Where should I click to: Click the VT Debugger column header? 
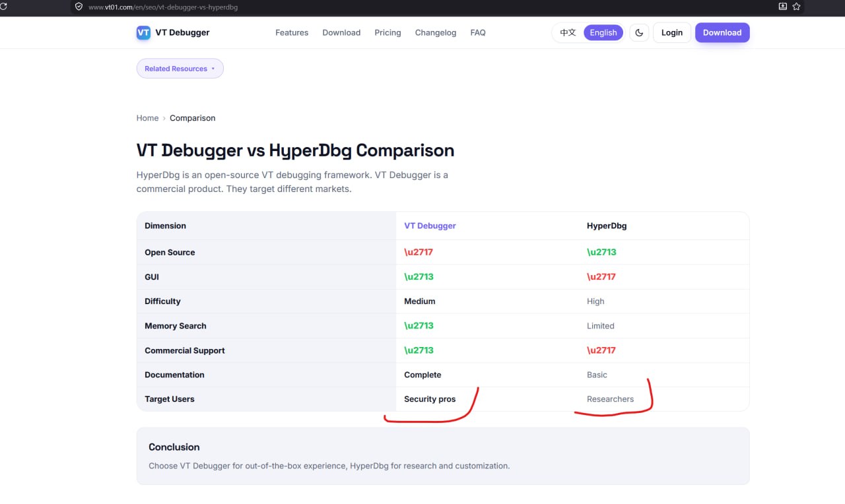coord(430,226)
